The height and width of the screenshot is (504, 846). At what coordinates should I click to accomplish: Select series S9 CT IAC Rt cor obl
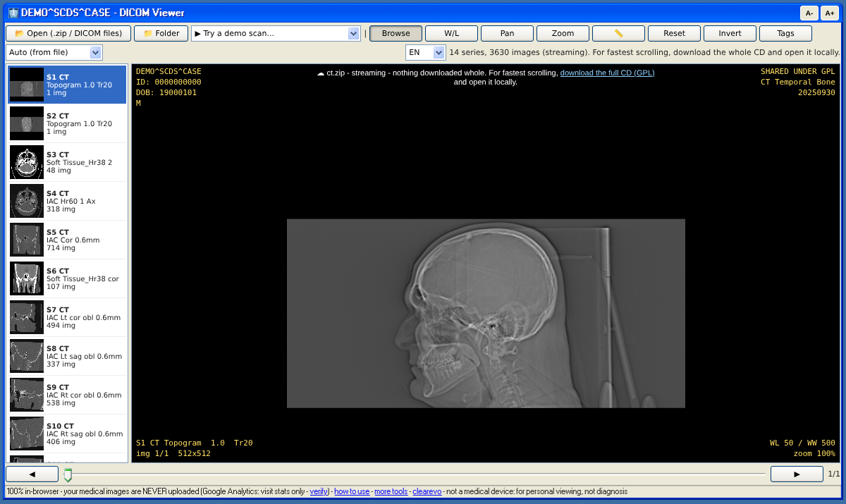[67, 395]
